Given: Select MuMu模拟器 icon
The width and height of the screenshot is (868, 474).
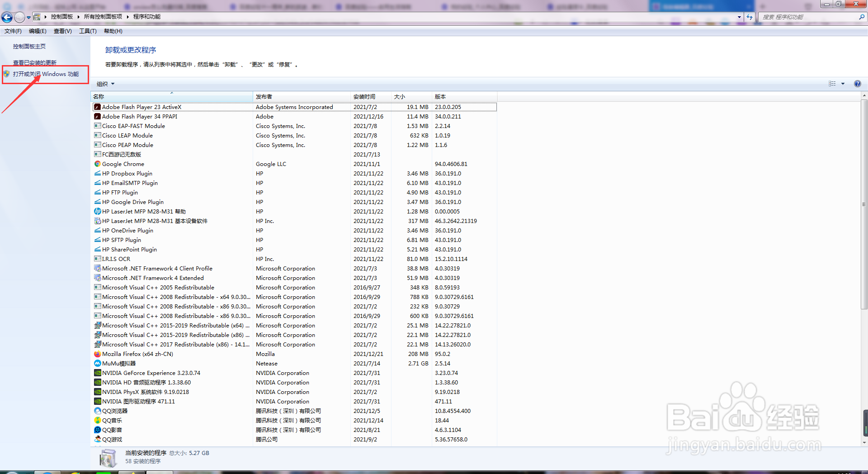Looking at the screenshot, I should [97, 364].
